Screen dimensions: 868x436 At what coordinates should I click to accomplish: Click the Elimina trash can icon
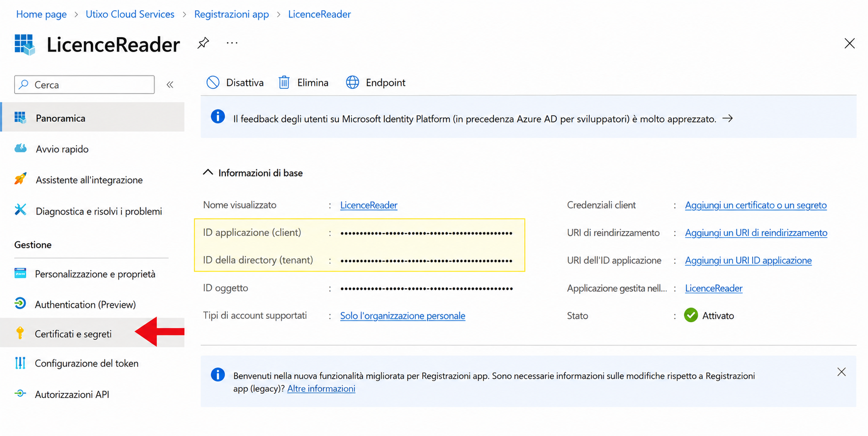[x=284, y=82]
